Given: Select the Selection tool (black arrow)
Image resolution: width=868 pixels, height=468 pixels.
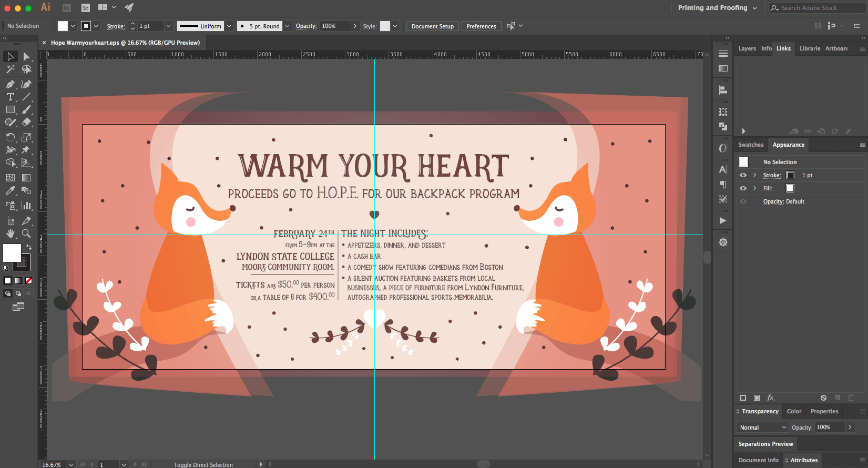Looking at the screenshot, I should [x=10, y=56].
